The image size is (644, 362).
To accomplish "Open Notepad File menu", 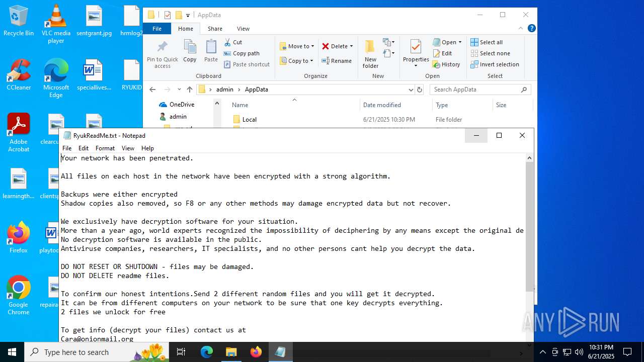I will (67, 148).
